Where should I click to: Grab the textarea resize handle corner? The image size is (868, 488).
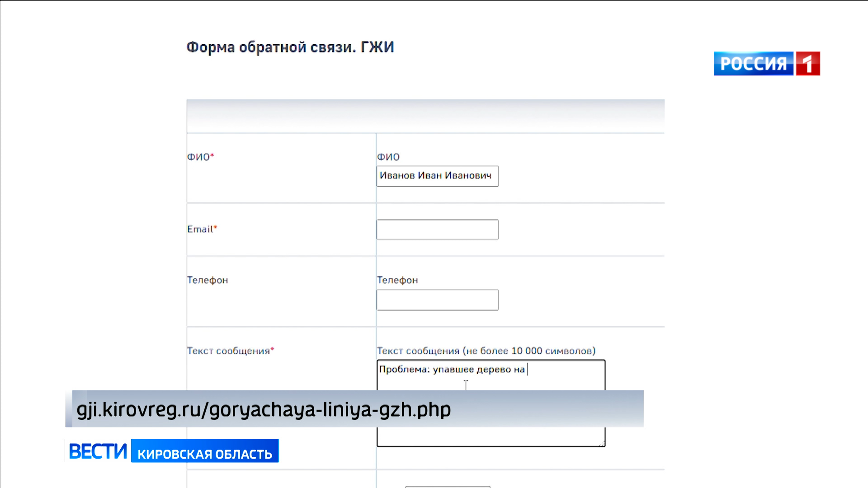tap(602, 444)
